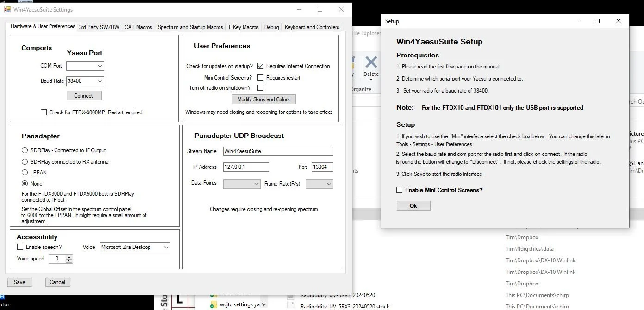This screenshot has width=644, height=310.
Task: Open the Debug tab
Action: (272, 27)
